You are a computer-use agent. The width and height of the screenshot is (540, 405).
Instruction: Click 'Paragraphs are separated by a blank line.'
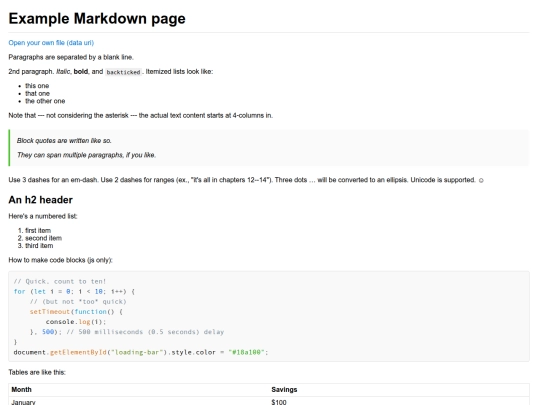(71, 57)
